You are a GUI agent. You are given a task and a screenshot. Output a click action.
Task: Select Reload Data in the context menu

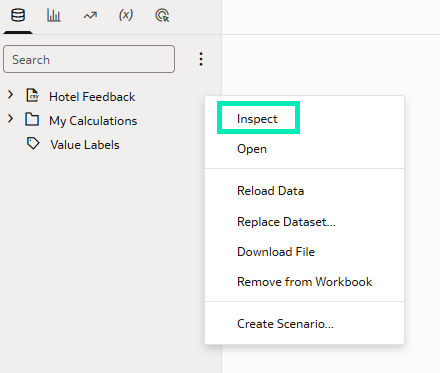coord(270,191)
